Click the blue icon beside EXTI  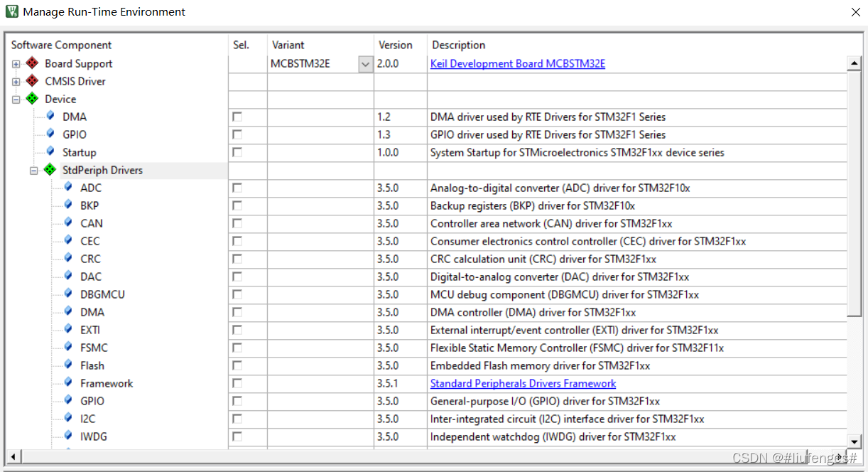(68, 329)
